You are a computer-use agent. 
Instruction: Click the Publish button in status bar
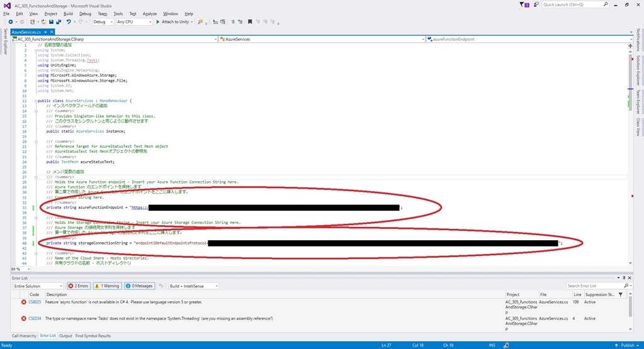[x=627, y=345]
